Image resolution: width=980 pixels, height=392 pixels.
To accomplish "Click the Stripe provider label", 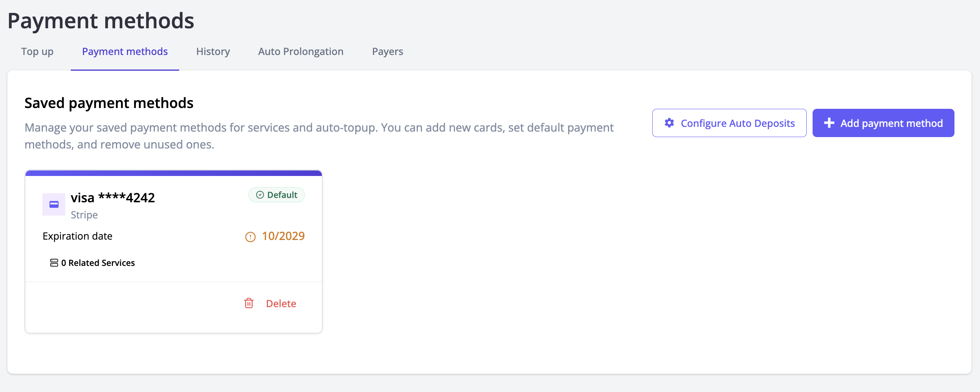I will pyautogui.click(x=84, y=215).
